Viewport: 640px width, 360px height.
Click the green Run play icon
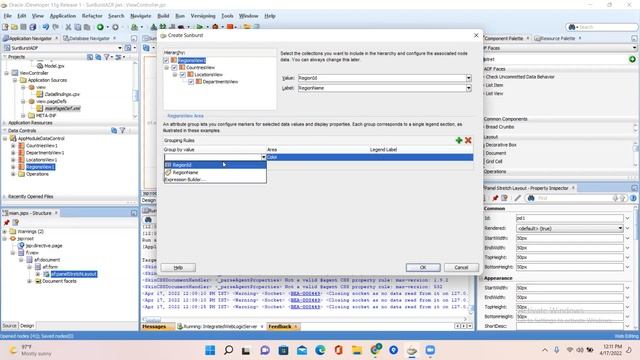pyautogui.click(x=200, y=27)
